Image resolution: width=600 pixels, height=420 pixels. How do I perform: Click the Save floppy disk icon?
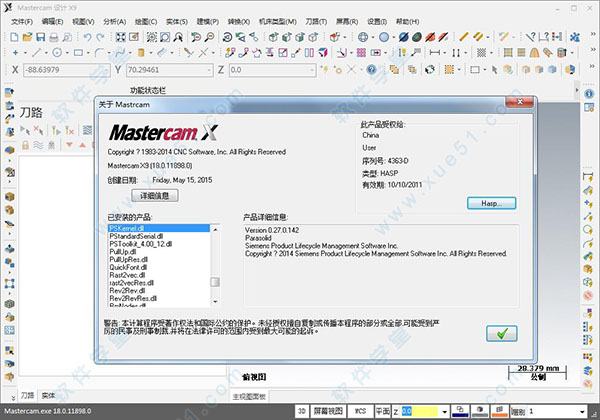point(41,37)
